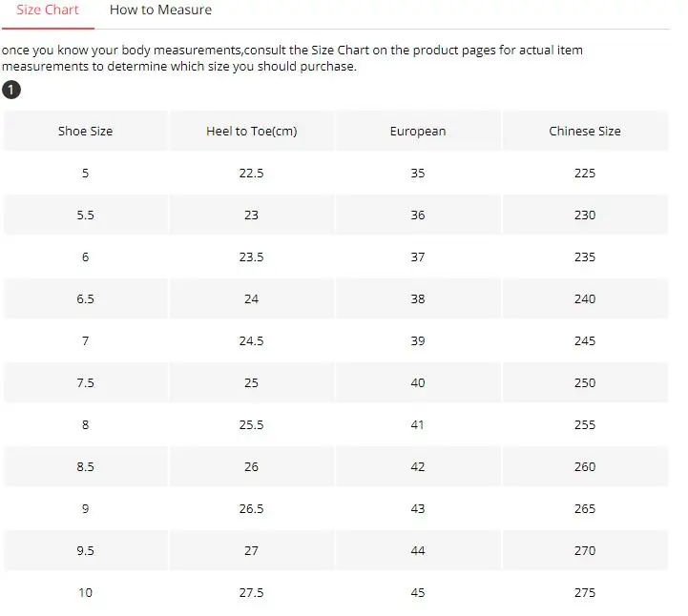Click European size 38 cell
The image size is (688, 616).
pyautogui.click(x=418, y=299)
